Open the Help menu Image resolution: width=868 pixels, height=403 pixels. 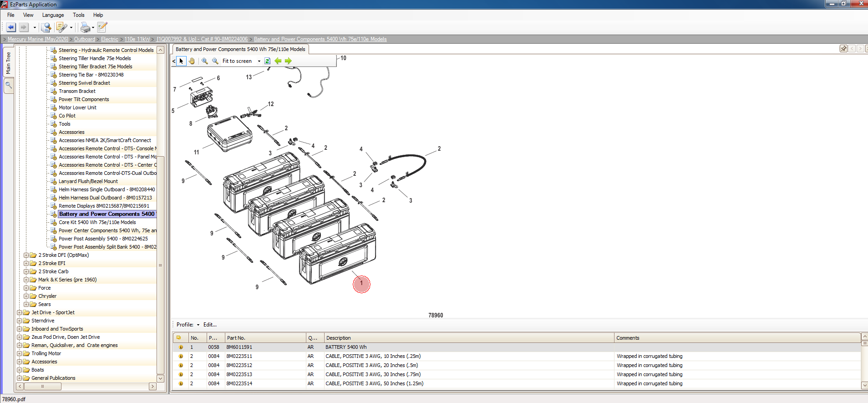(x=98, y=15)
